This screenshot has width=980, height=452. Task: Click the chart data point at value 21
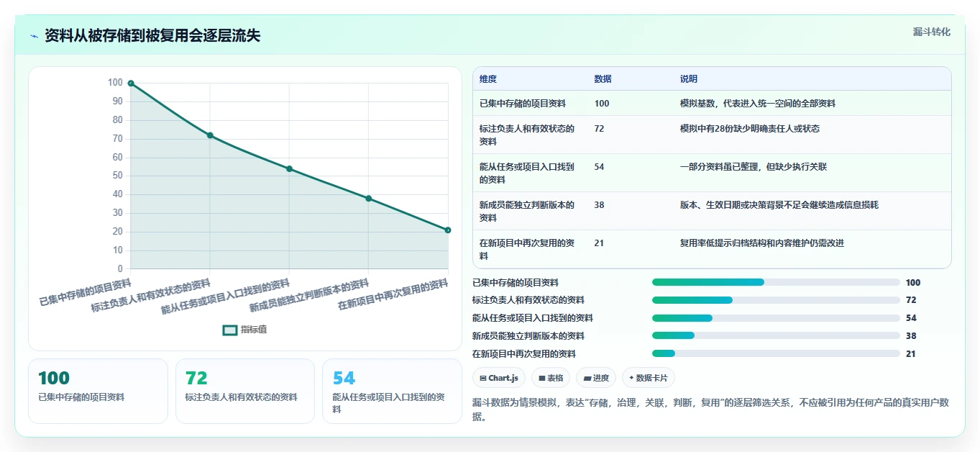coord(448,230)
